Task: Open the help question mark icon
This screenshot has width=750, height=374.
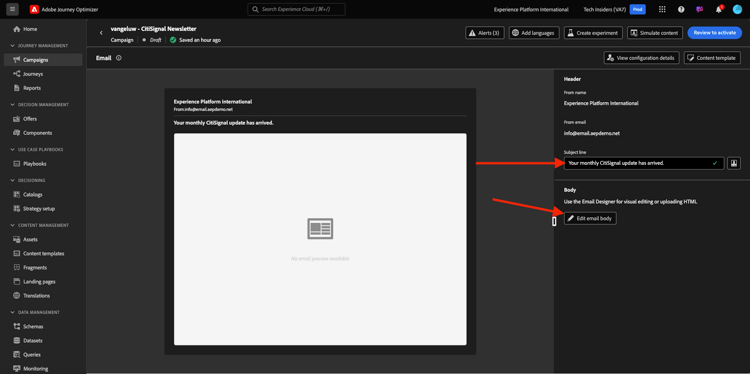Action: (681, 9)
